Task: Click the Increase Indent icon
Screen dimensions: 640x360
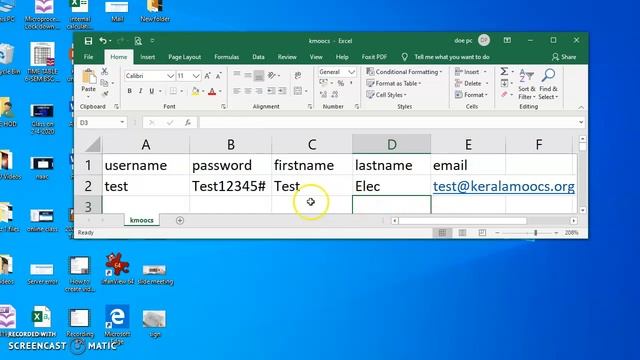Action: click(x=282, y=91)
